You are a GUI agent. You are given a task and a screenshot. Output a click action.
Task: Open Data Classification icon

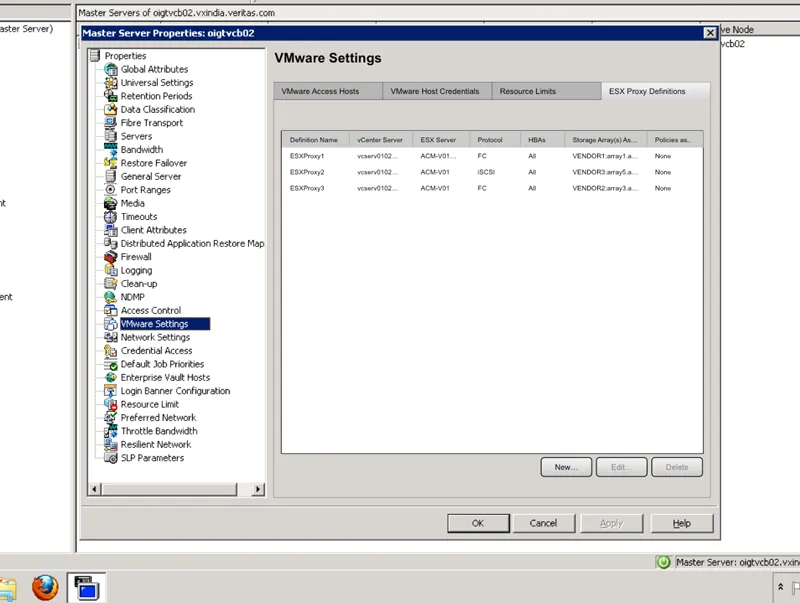111,109
